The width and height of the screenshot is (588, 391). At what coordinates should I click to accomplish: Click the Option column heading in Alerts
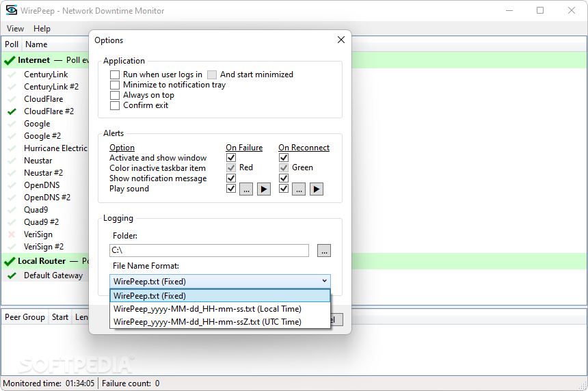coord(122,148)
